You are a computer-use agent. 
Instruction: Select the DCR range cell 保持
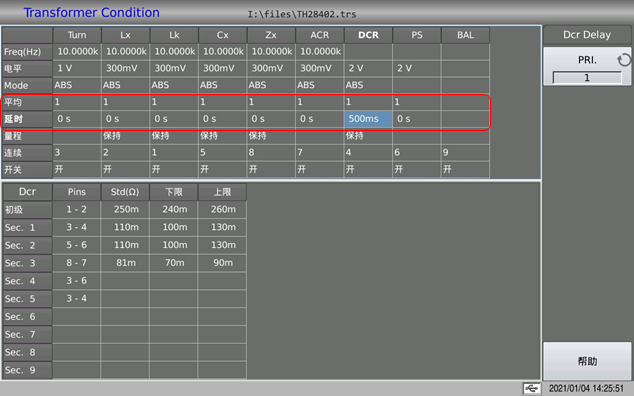[x=368, y=136]
